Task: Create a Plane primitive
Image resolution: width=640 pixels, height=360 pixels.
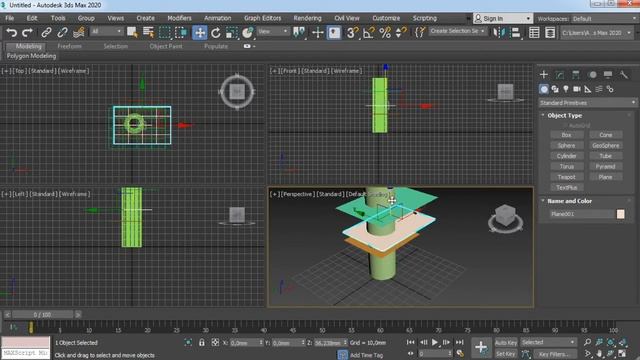Action: coord(605,177)
